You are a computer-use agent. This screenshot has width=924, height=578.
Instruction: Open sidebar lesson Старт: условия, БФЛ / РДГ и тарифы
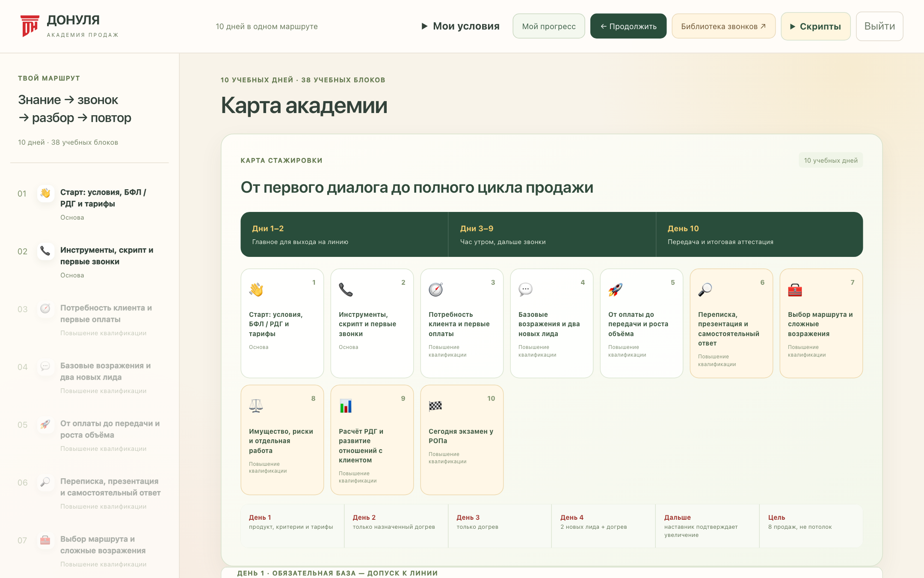coord(89,204)
